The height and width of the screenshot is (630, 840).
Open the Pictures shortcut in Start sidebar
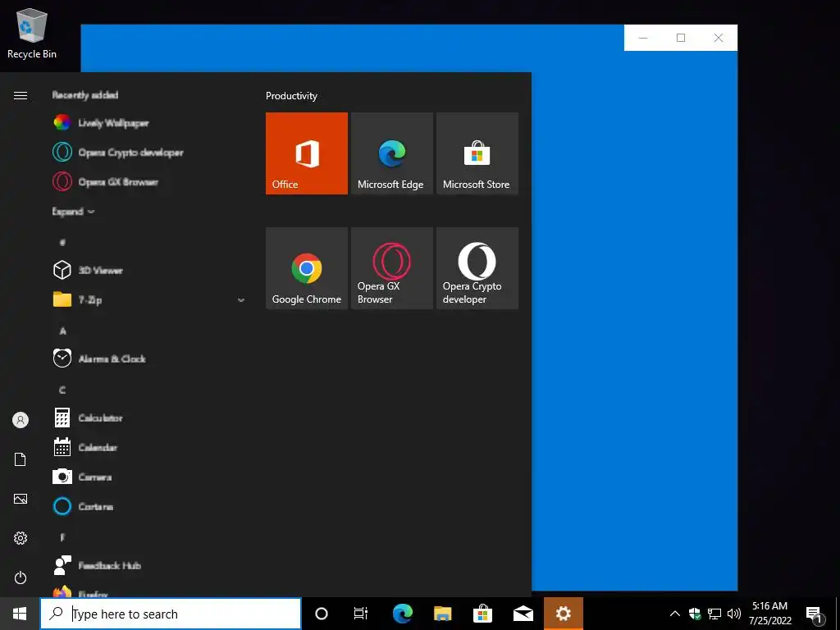(21, 499)
